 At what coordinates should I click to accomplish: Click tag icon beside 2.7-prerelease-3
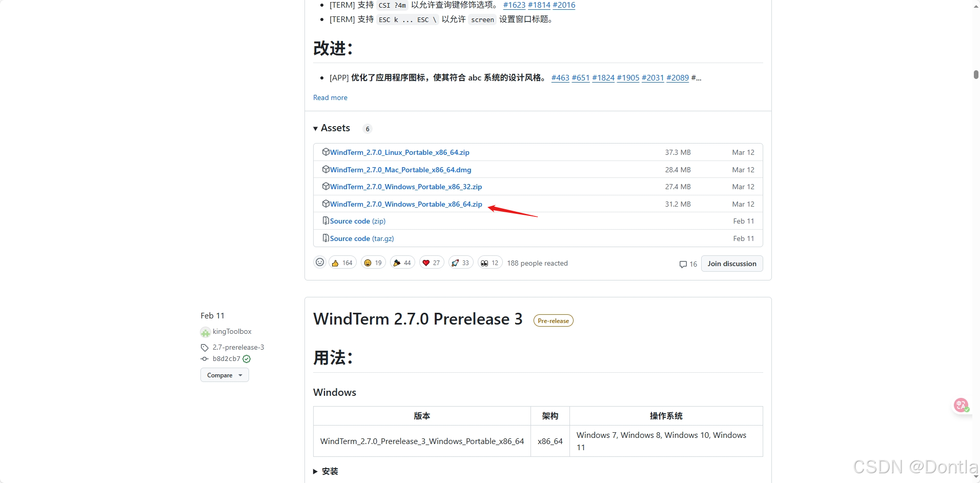205,348
